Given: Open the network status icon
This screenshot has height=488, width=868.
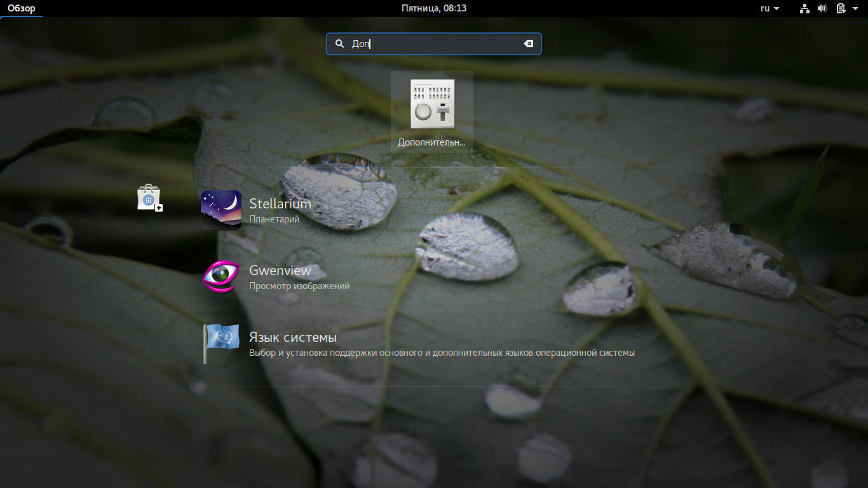Looking at the screenshot, I should click(805, 8).
